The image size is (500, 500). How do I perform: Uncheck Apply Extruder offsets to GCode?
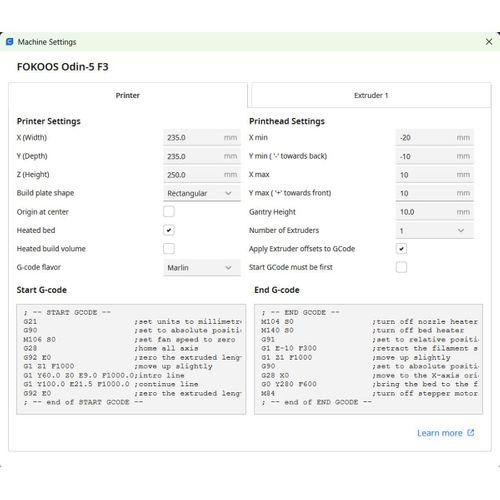pos(401,249)
